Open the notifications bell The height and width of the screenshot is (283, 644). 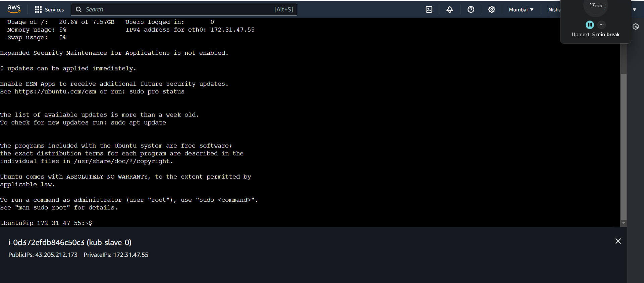coord(450,9)
